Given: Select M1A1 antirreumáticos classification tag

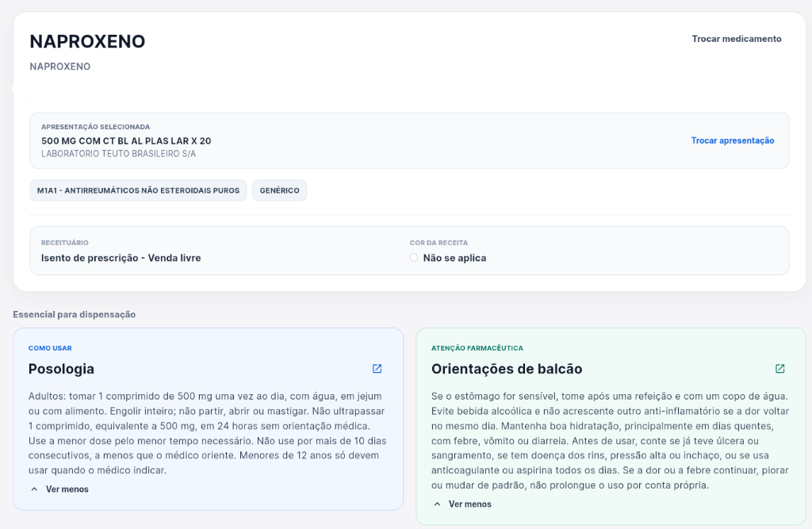Looking at the screenshot, I should click(138, 190).
